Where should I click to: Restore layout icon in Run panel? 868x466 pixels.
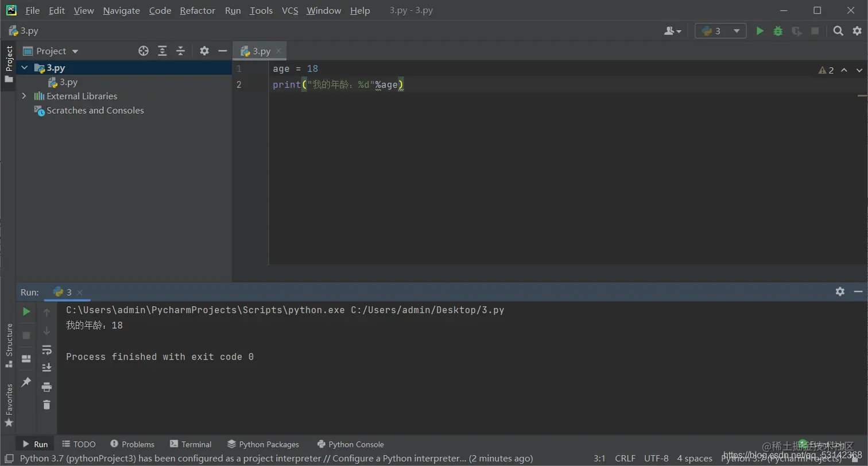click(26, 359)
